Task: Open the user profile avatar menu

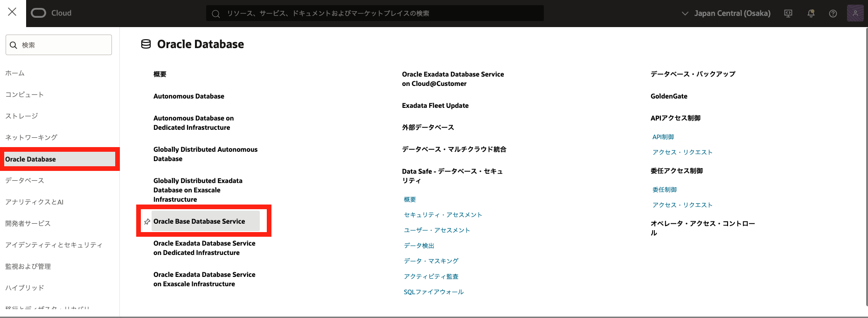Action: (x=855, y=14)
